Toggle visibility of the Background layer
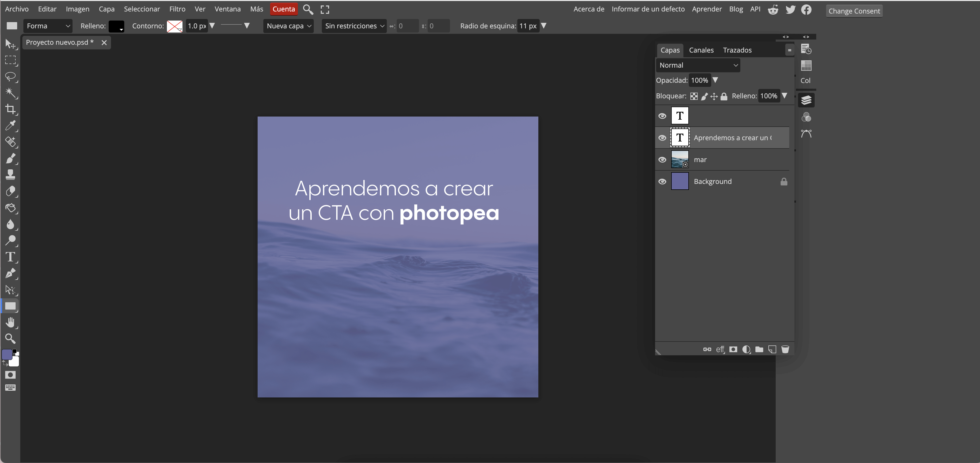980x463 pixels. tap(662, 181)
